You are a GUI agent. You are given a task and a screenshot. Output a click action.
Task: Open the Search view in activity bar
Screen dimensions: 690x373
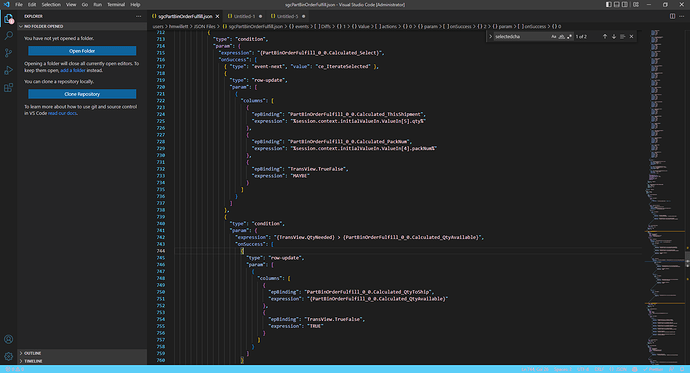[x=8, y=36]
